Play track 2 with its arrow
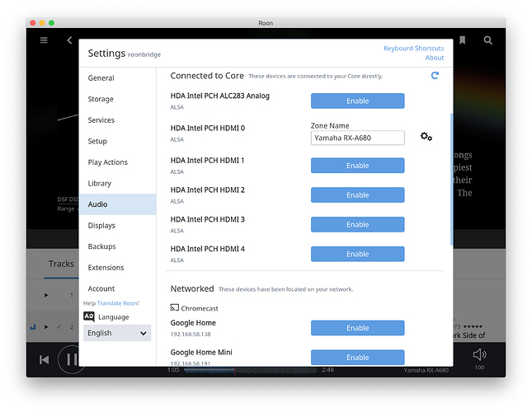This screenshot has width=532, height=412. click(x=46, y=327)
